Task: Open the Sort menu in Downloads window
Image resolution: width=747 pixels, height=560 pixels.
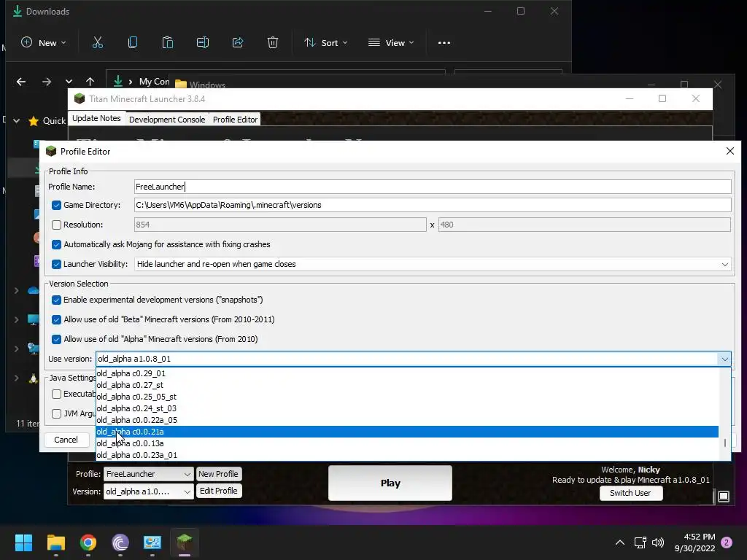Action: (326, 43)
